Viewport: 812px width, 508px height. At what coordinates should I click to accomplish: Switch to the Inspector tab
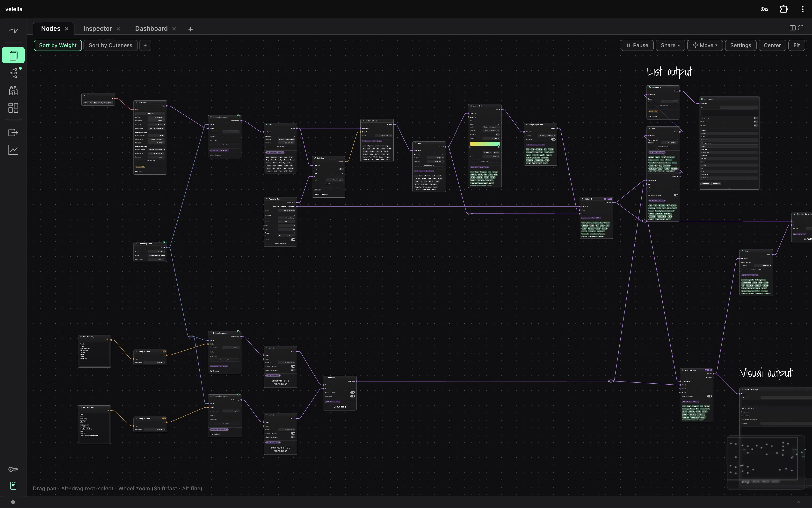click(x=97, y=29)
